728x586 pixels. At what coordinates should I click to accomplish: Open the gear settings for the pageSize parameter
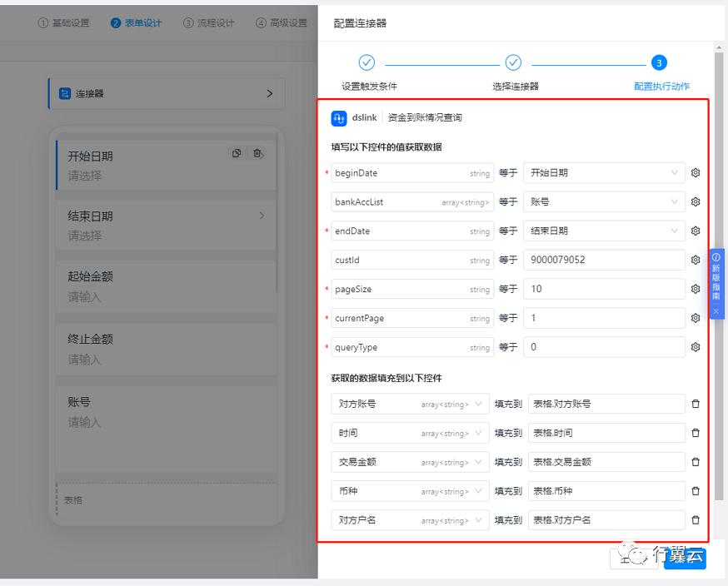[696, 289]
